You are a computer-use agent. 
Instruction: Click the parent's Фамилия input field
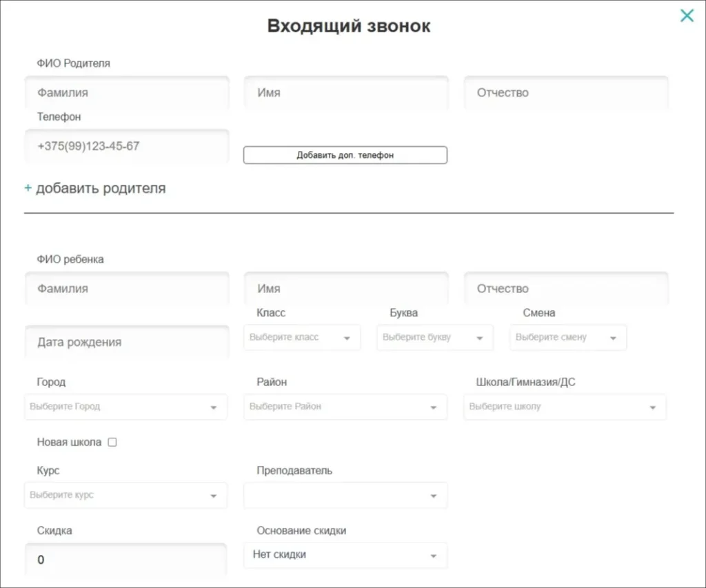[127, 92]
